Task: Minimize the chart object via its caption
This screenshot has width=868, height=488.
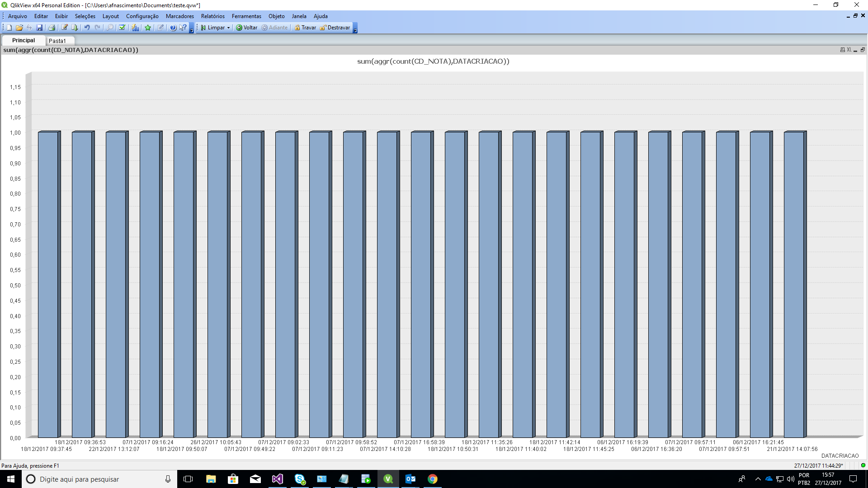Action: [x=855, y=50]
